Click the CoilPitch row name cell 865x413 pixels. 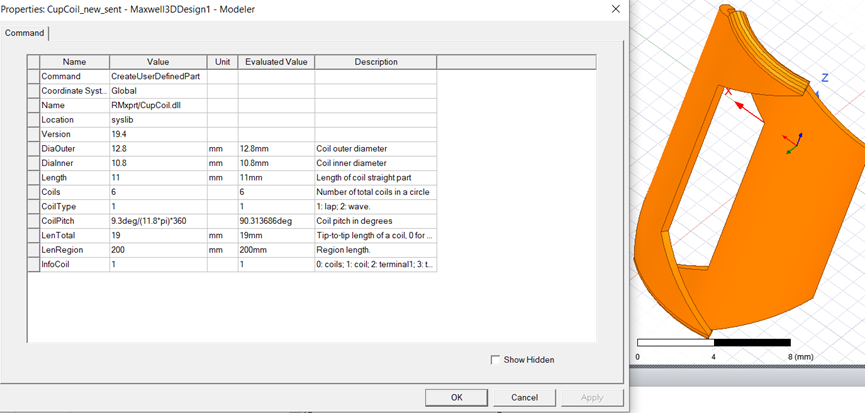coord(74,221)
